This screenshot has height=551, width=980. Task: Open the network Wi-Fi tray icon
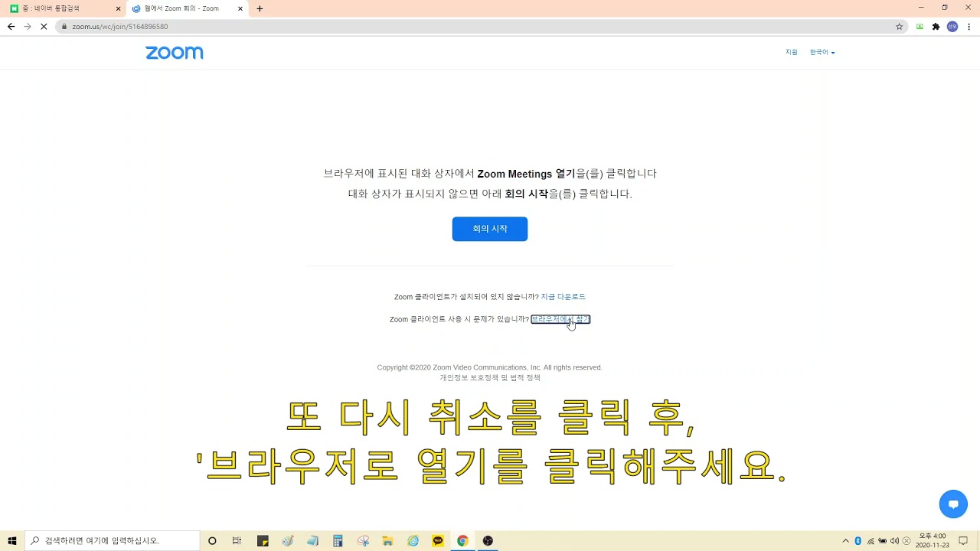(x=870, y=541)
